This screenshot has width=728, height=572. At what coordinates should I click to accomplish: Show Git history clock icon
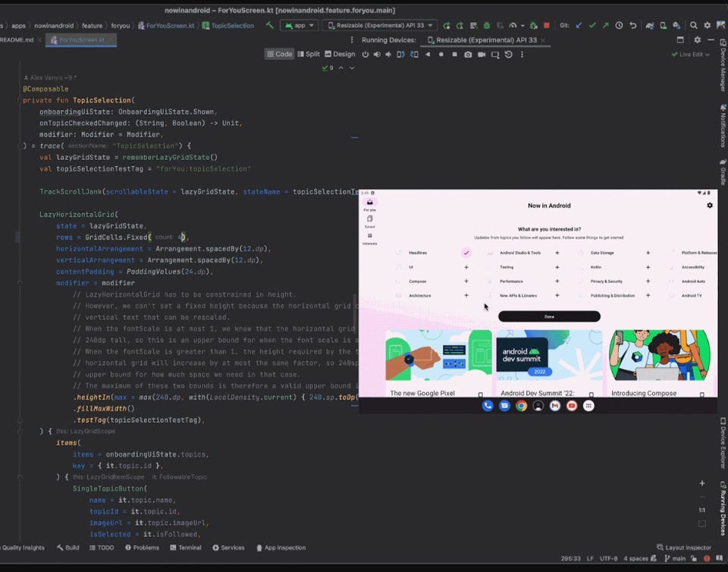[x=619, y=26]
